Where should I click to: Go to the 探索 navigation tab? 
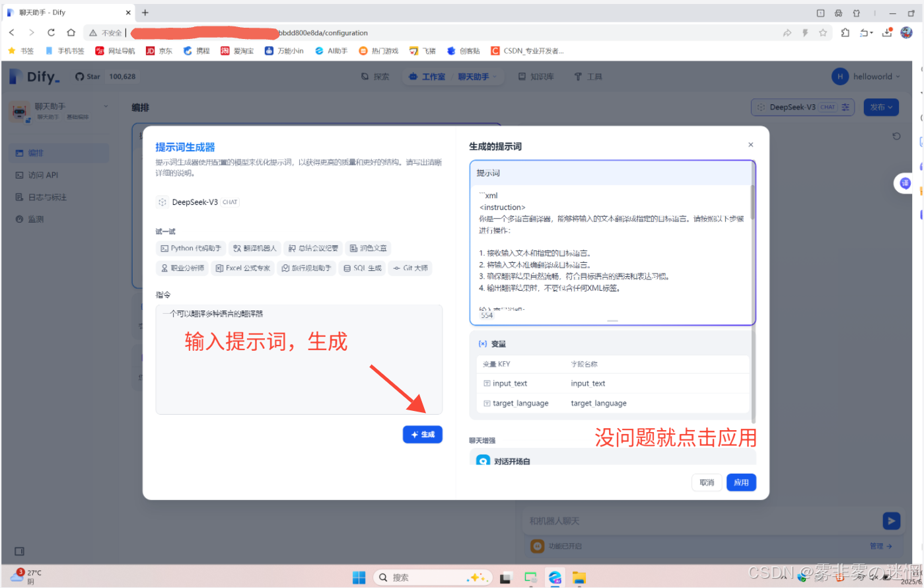[375, 77]
